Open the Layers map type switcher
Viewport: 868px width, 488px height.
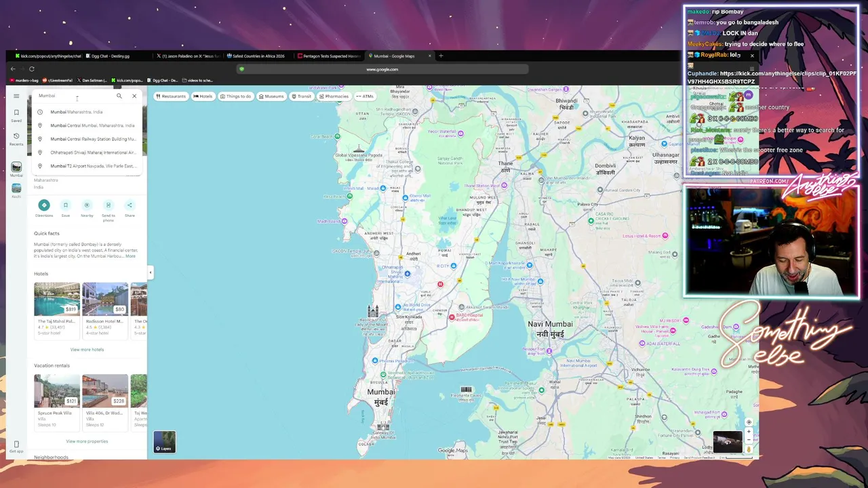pyautogui.click(x=164, y=442)
